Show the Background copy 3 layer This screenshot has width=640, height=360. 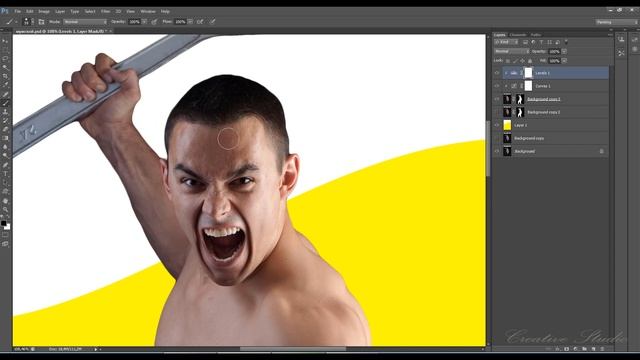497,112
